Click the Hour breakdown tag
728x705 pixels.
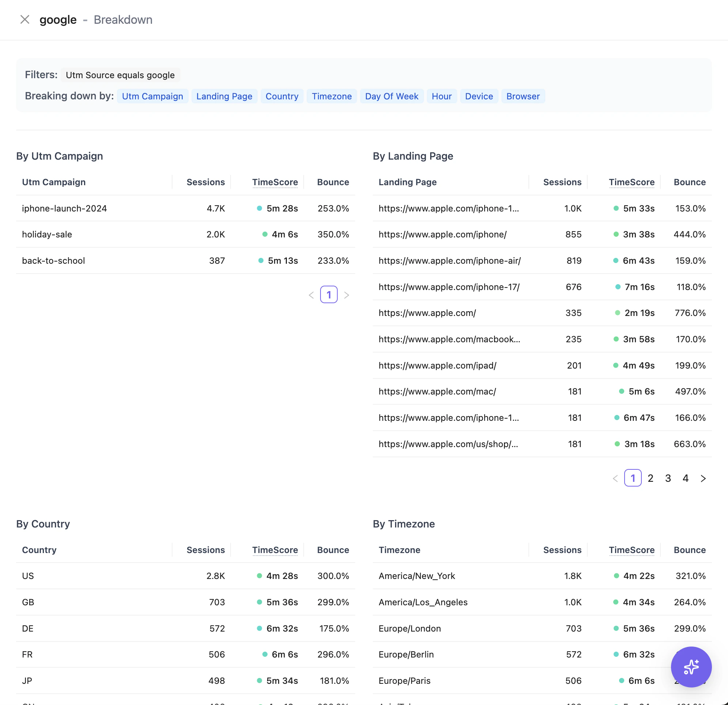[441, 96]
